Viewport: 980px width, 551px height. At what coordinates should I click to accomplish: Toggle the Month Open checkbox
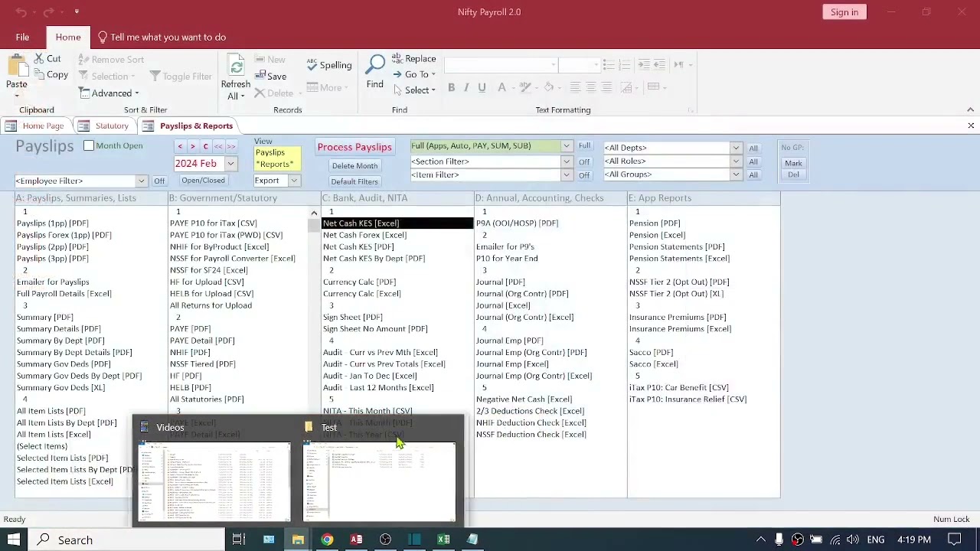pos(89,145)
